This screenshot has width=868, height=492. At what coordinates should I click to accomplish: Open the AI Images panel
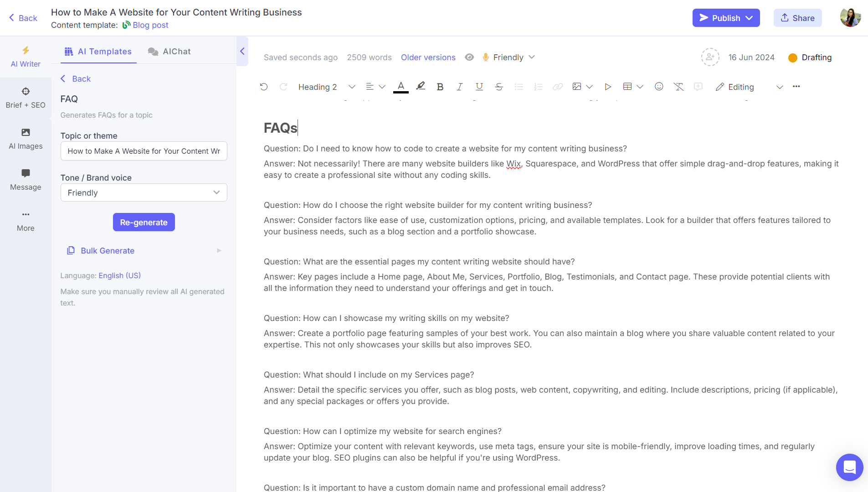[26, 138]
